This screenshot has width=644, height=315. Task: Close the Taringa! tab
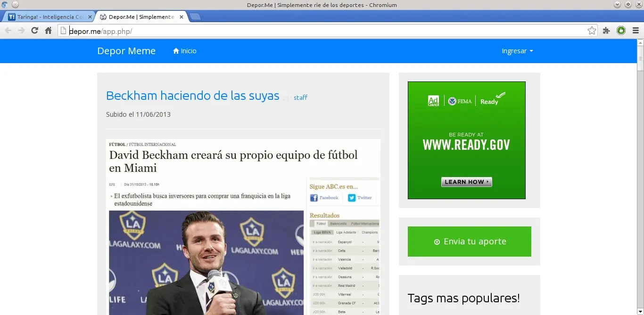pyautogui.click(x=90, y=17)
